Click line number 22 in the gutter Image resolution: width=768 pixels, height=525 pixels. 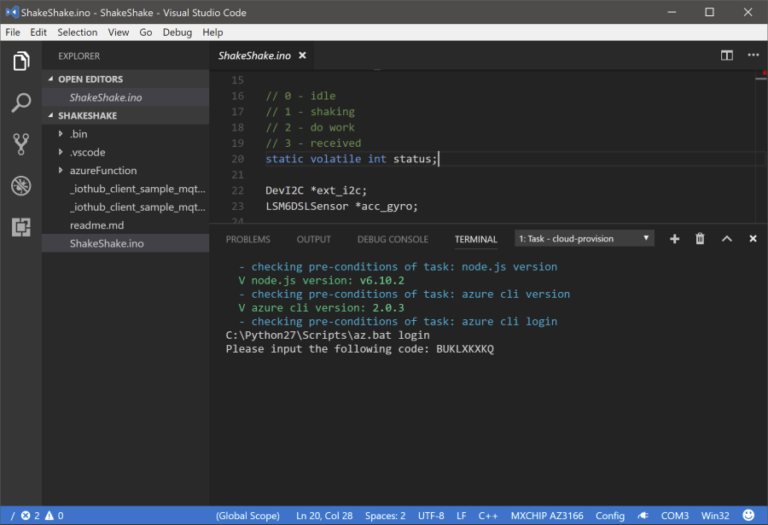point(238,191)
